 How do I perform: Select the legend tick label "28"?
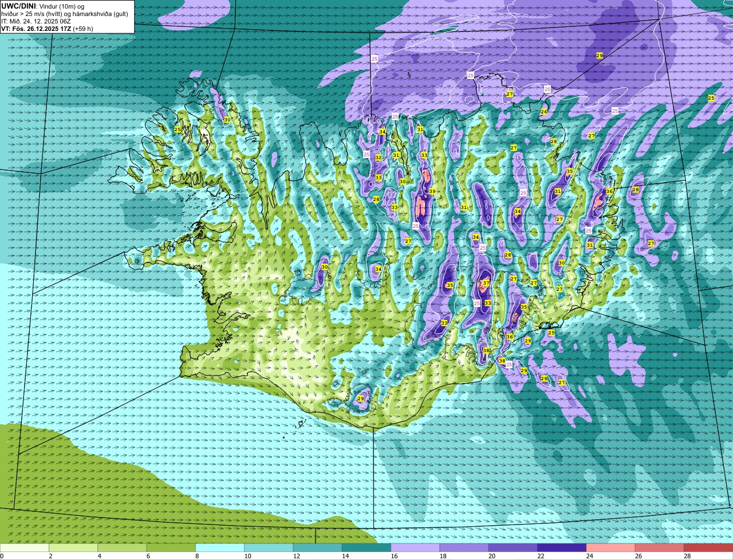click(x=687, y=556)
